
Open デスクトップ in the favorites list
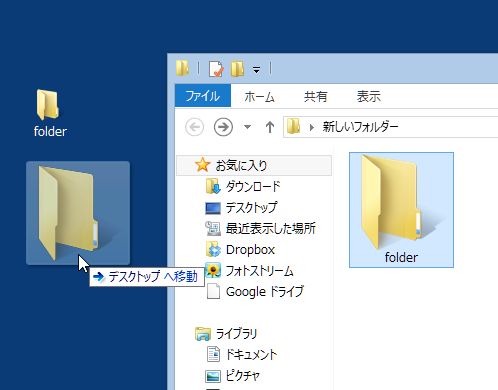[x=251, y=207]
